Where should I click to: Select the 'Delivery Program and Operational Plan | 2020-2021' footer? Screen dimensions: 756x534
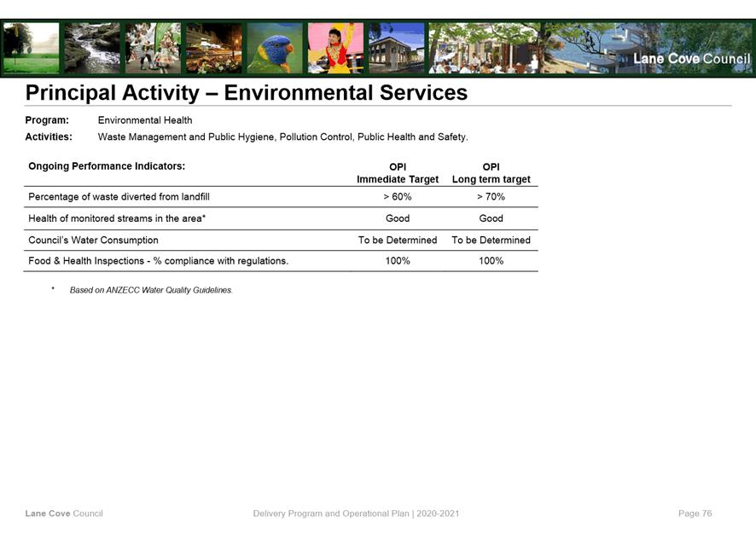[357, 514]
